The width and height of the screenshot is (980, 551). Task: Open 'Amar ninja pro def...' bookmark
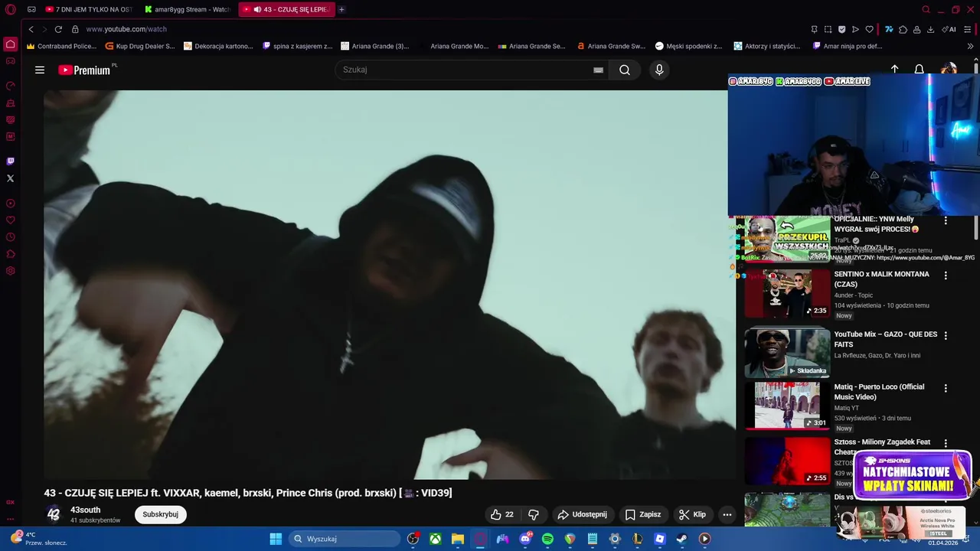pos(848,46)
